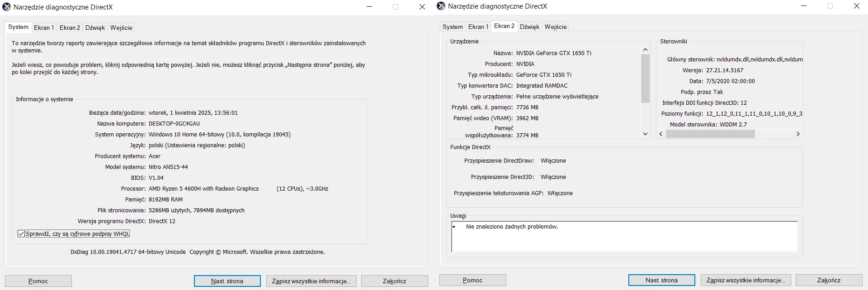Click driver version '27.21.14.5167'

click(725, 70)
